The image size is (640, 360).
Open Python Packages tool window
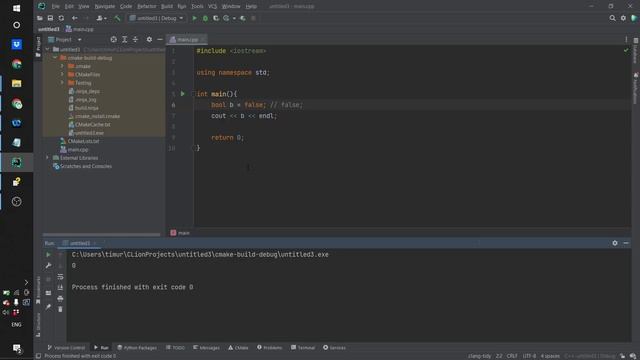pos(137,348)
